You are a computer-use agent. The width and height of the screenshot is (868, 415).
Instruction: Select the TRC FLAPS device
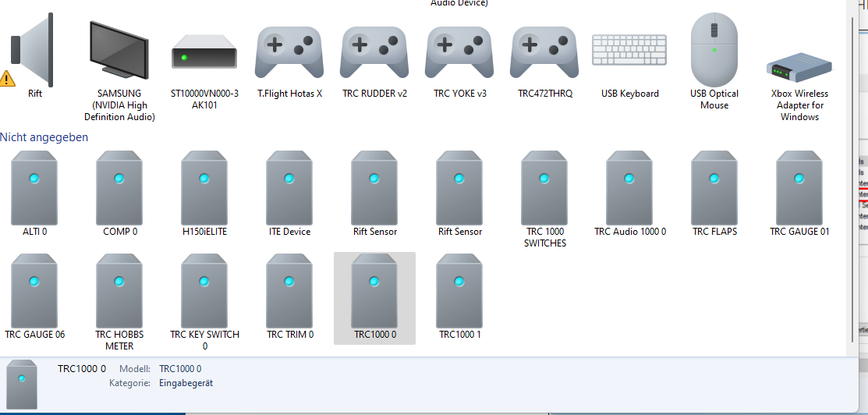tap(714, 194)
